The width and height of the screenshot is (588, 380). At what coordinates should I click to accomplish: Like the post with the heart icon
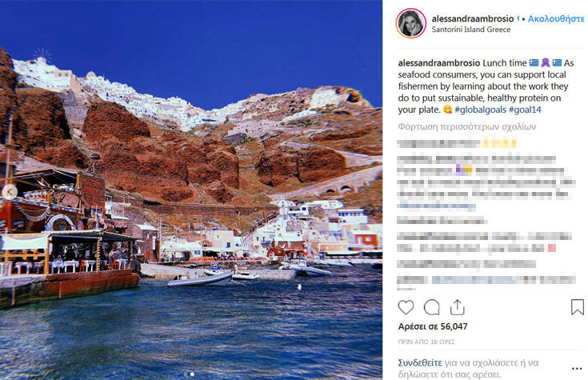tap(406, 308)
